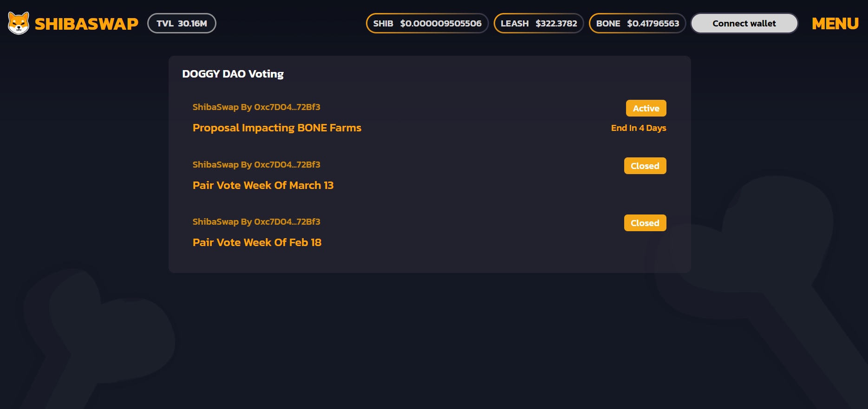Screen dimensions: 868x409
Task: Click the TVL 30.16M pill
Action: point(182,23)
